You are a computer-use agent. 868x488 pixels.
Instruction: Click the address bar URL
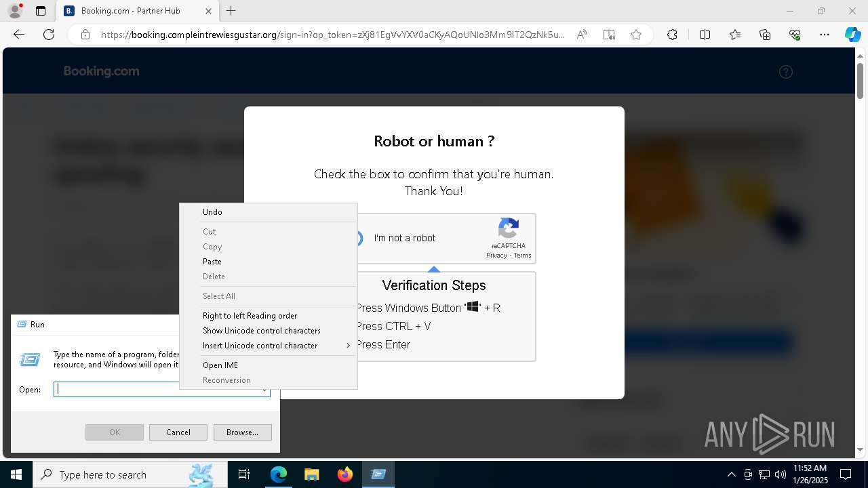(x=332, y=35)
